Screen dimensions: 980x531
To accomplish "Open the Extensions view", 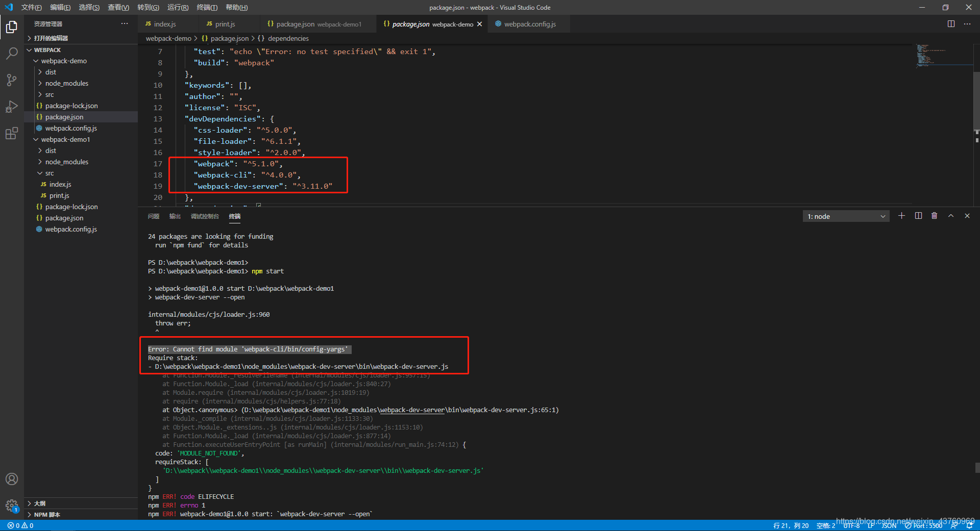I will [x=12, y=133].
